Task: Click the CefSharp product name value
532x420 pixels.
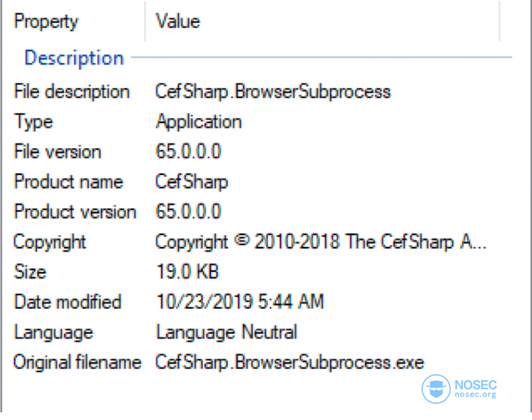Action: pos(192,182)
